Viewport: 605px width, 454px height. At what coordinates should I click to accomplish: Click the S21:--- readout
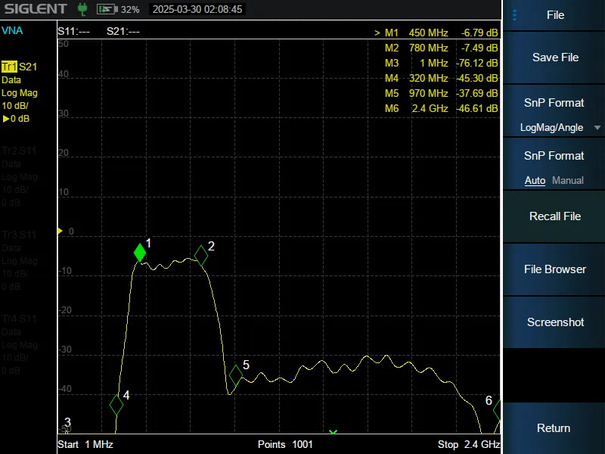coord(123,31)
